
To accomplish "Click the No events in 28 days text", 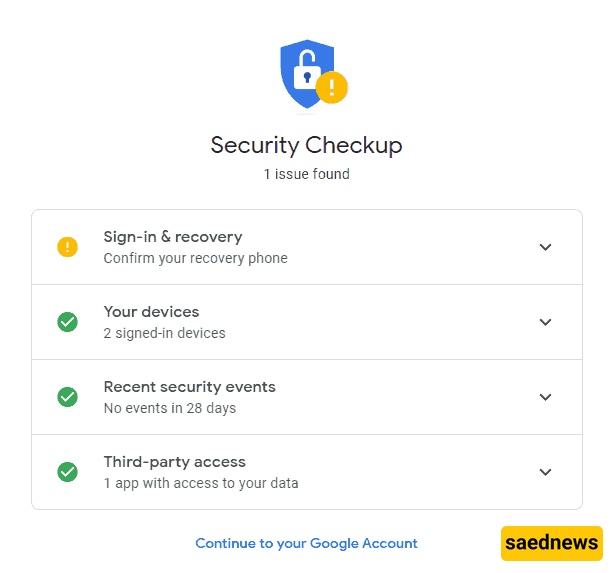I will coord(169,408).
